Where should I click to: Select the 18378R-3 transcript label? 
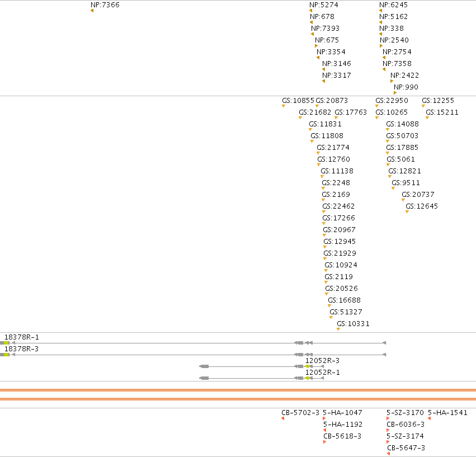(22, 349)
